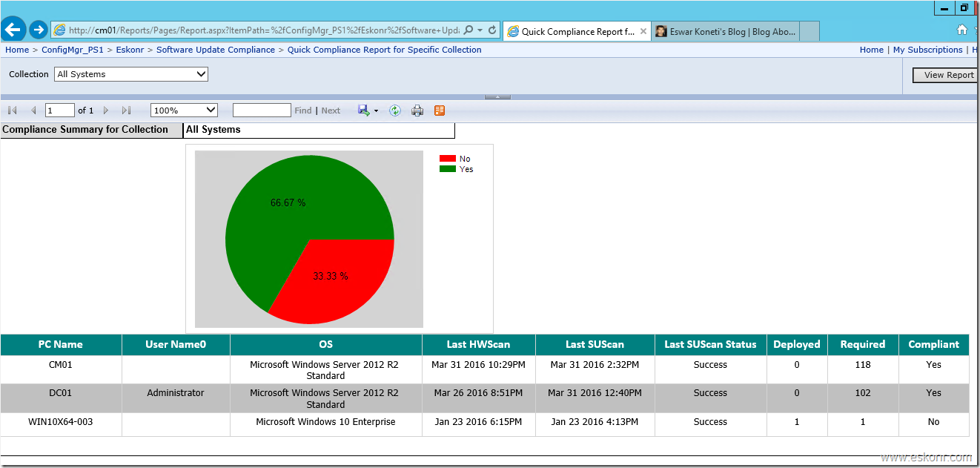Refresh the report with green arrows icon
This screenshot has width=980, height=468.
pos(395,111)
